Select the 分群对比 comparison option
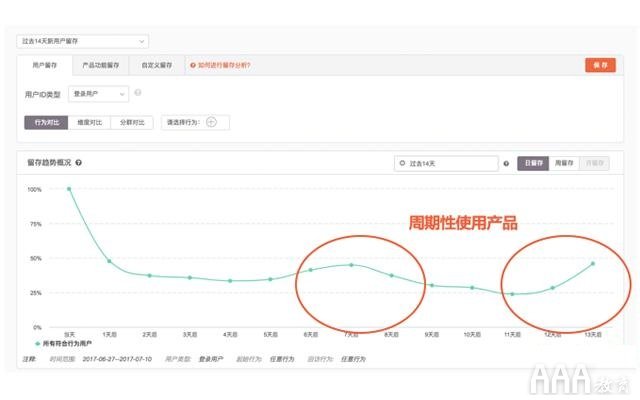Screen dimensions: 640x400 click(132, 122)
